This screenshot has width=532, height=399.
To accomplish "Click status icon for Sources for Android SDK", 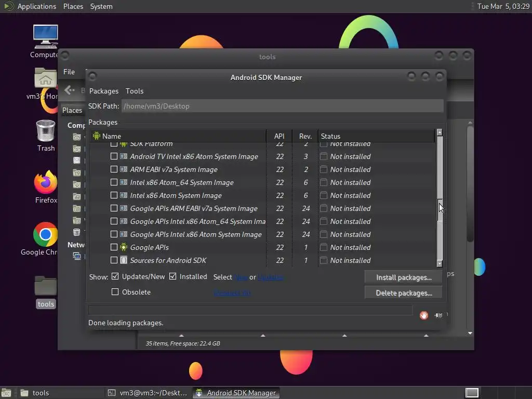I will click(x=324, y=260).
